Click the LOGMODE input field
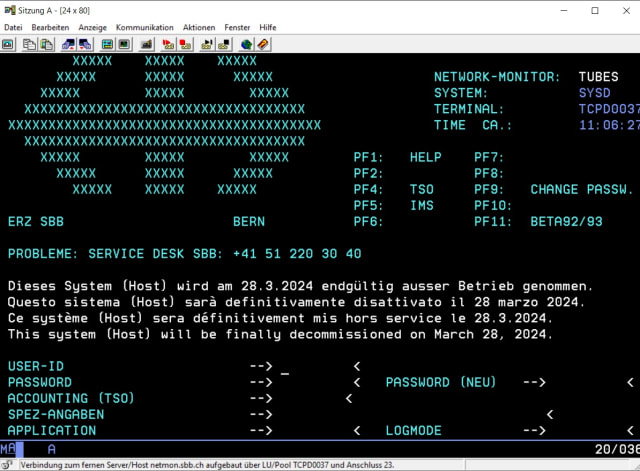This screenshot has height=471, width=640. click(x=588, y=431)
